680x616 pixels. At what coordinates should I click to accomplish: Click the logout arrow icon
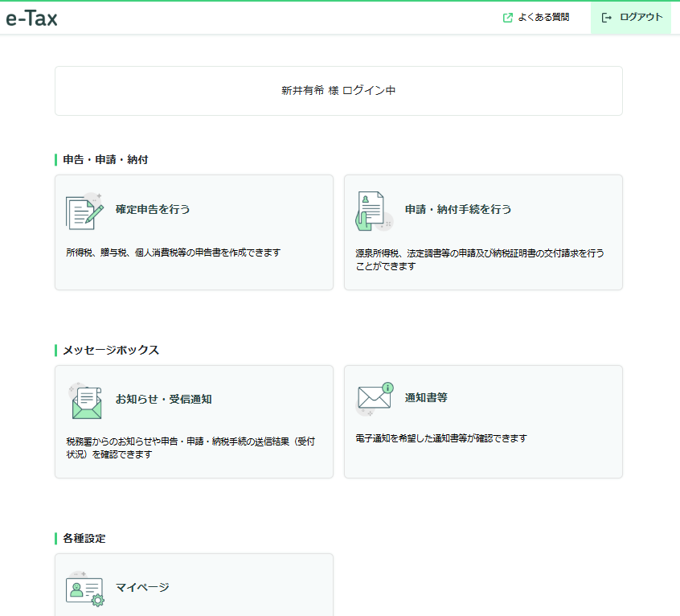607,18
